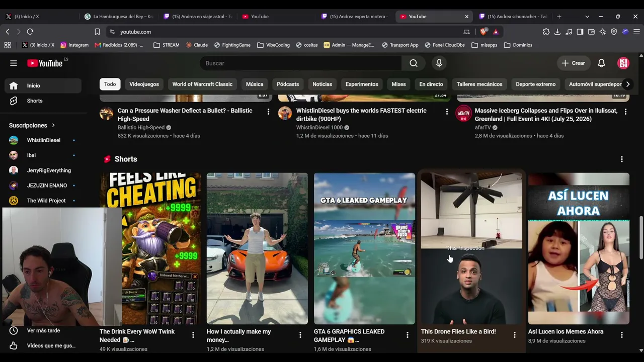The width and height of the screenshot is (644, 362).
Task: Open the apps grid in bookmarks bar
Action: click(x=8, y=45)
